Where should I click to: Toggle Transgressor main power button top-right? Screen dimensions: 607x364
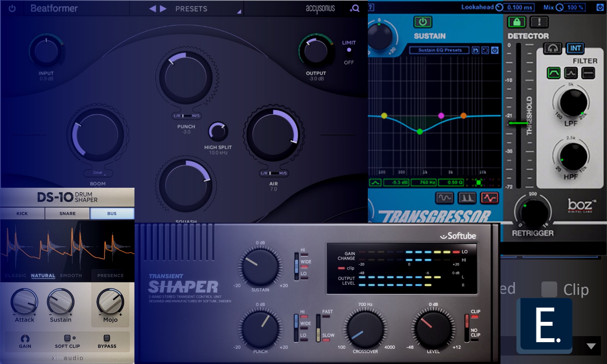(600, 7)
